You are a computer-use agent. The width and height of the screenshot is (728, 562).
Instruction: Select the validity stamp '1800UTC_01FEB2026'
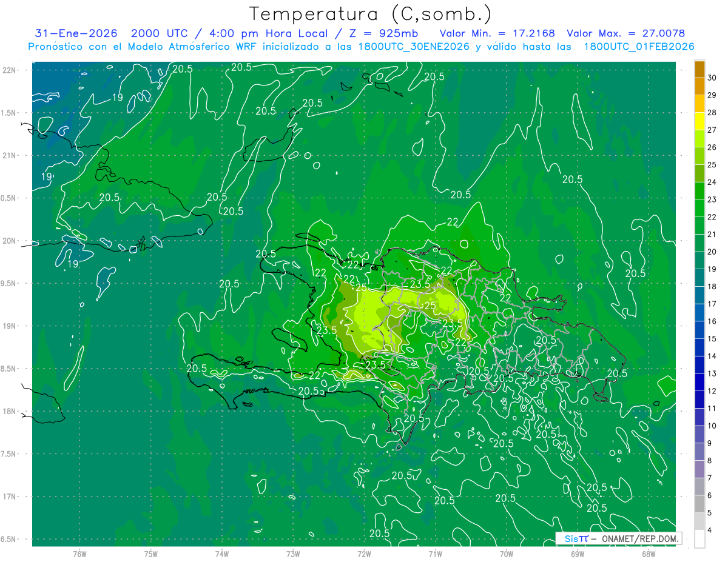[639, 47]
